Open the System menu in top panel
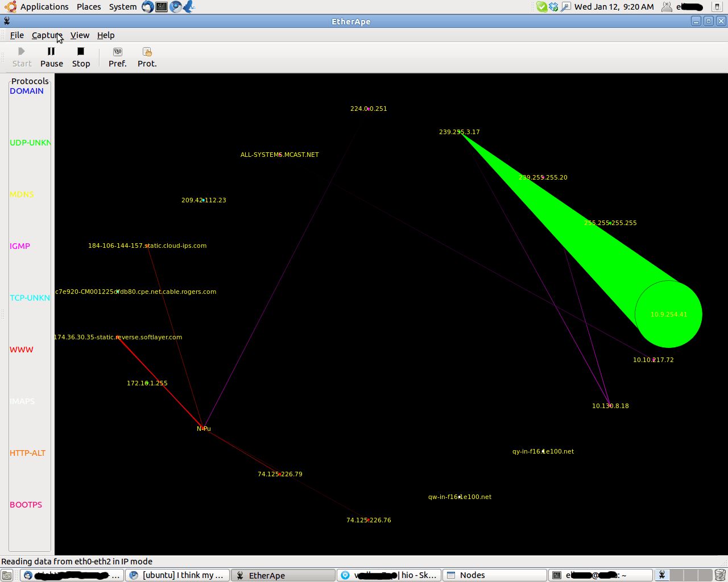This screenshot has width=728, height=582. 123,7
